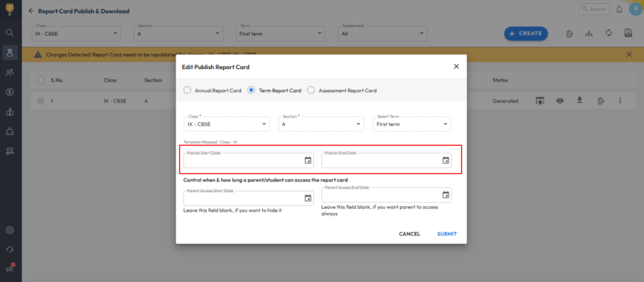This screenshot has width=644, height=282.
Task: Click the SUBMIT button
Action: point(447,234)
